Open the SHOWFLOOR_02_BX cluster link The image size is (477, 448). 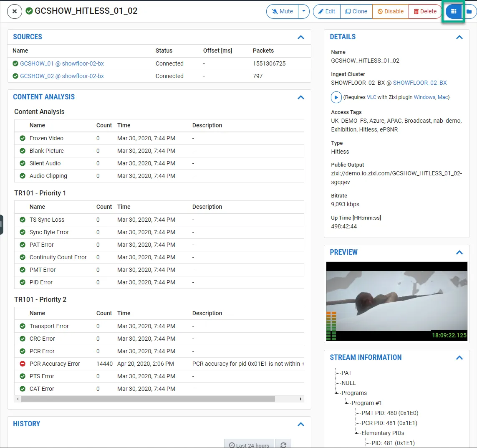click(420, 83)
